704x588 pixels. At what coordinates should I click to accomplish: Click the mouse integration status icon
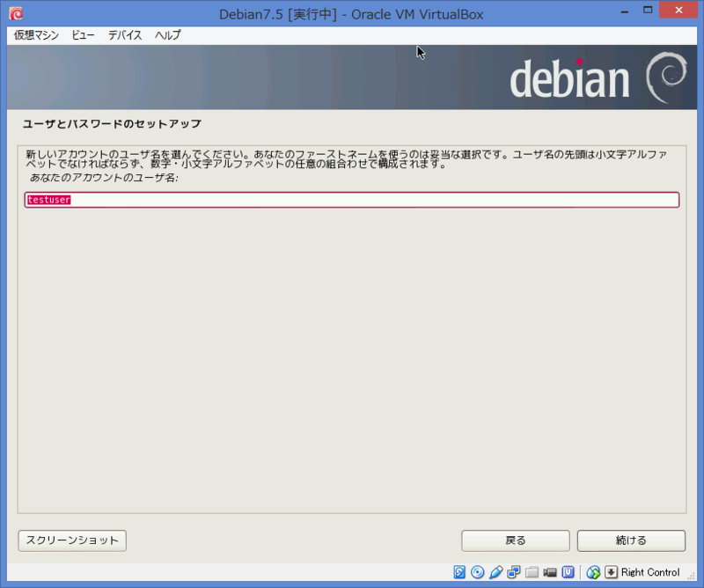pyautogui.click(x=592, y=571)
